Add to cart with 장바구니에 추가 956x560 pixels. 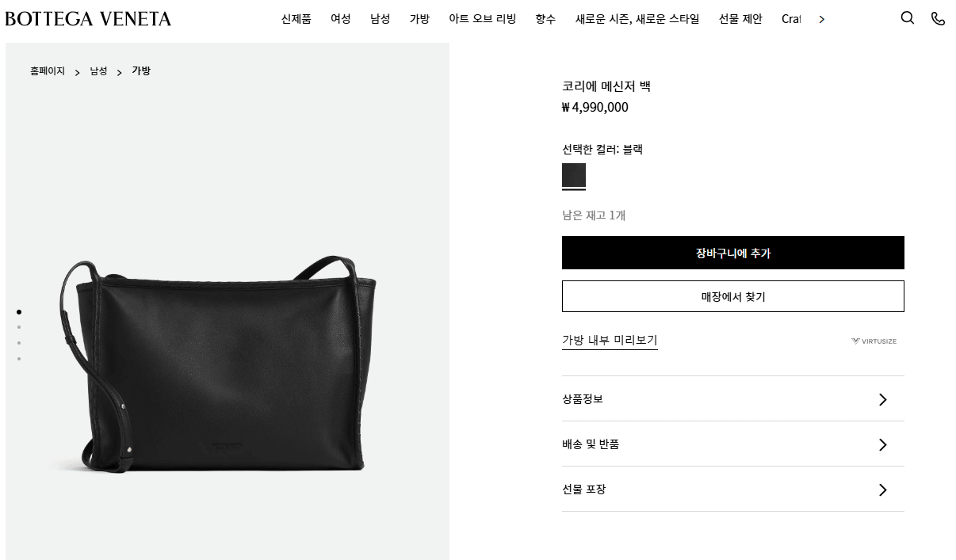[732, 253]
